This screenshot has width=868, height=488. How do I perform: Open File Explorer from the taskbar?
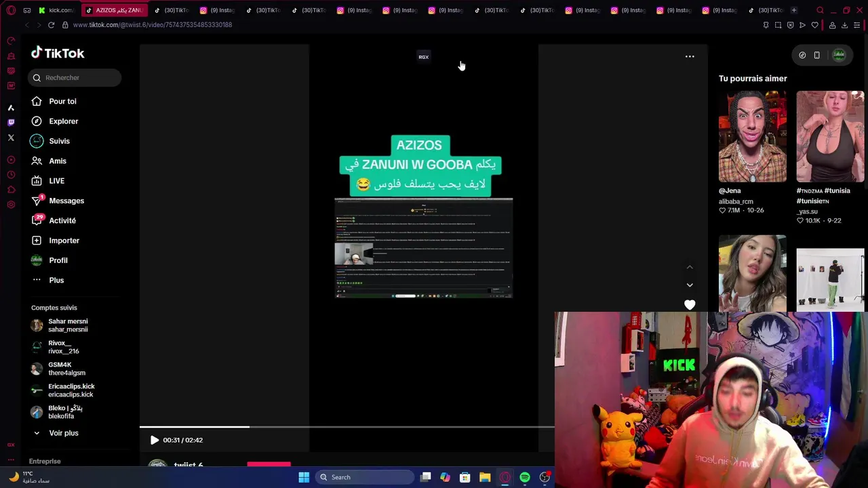pyautogui.click(x=485, y=477)
